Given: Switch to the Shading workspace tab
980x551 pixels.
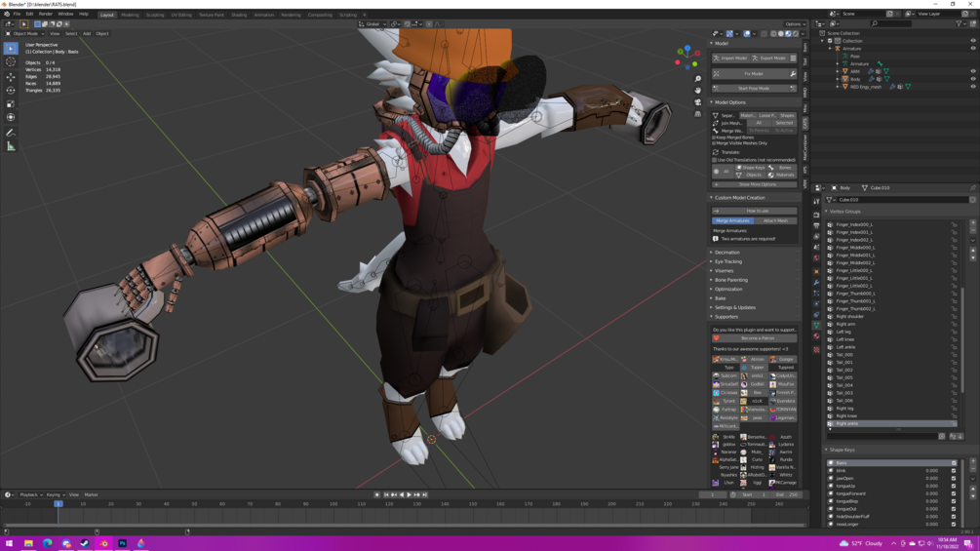Looking at the screenshot, I should [239, 15].
